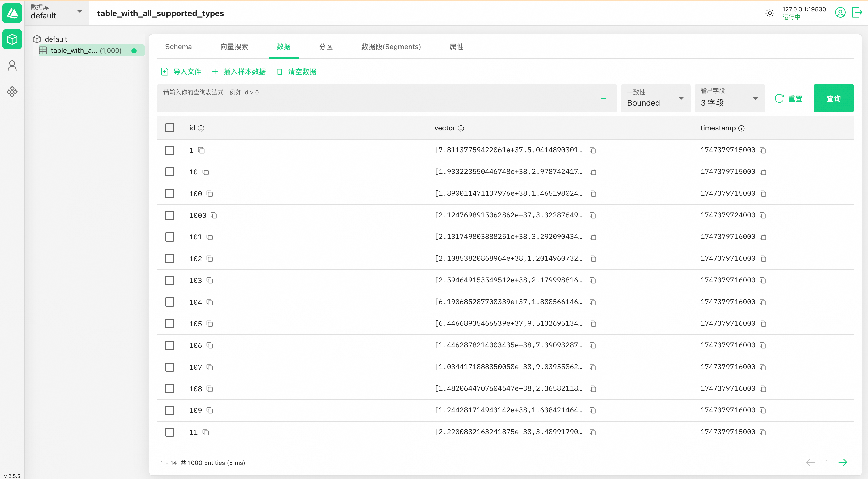Open the database default dropdown

click(x=56, y=13)
